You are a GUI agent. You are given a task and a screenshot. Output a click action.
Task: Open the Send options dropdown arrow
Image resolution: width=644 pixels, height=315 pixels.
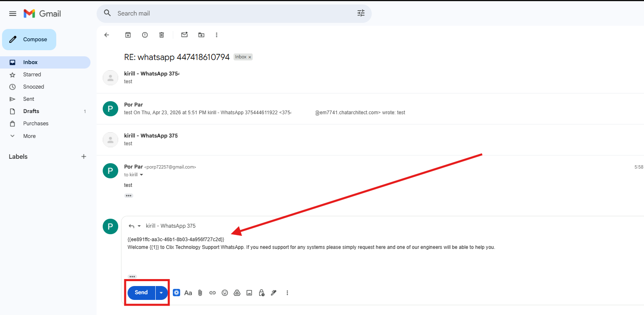(161, 293)
